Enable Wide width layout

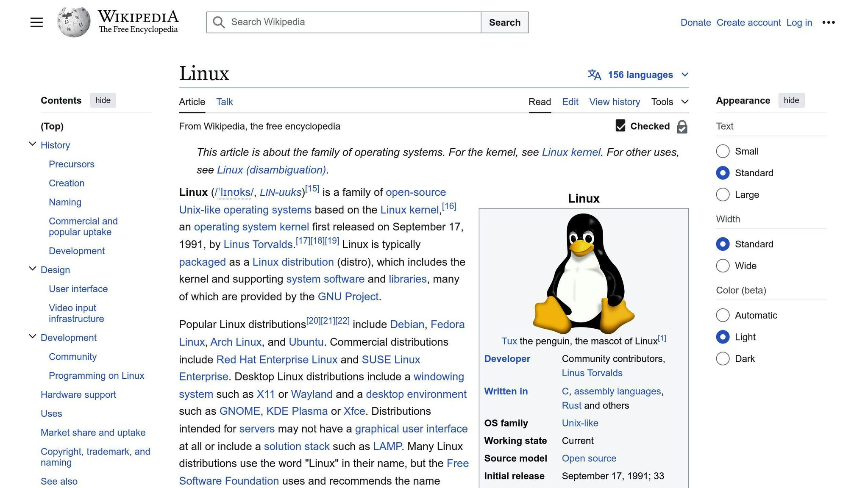pos(723,266)
